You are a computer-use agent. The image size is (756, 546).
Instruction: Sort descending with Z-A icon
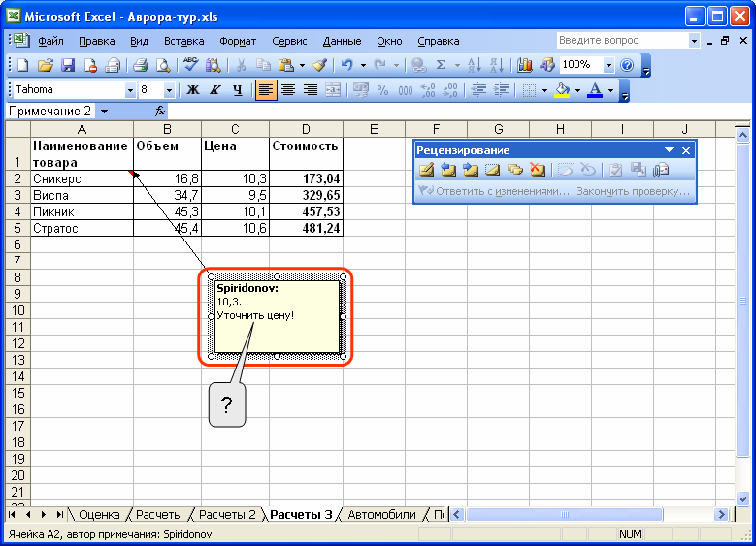[x=496, y=65]
